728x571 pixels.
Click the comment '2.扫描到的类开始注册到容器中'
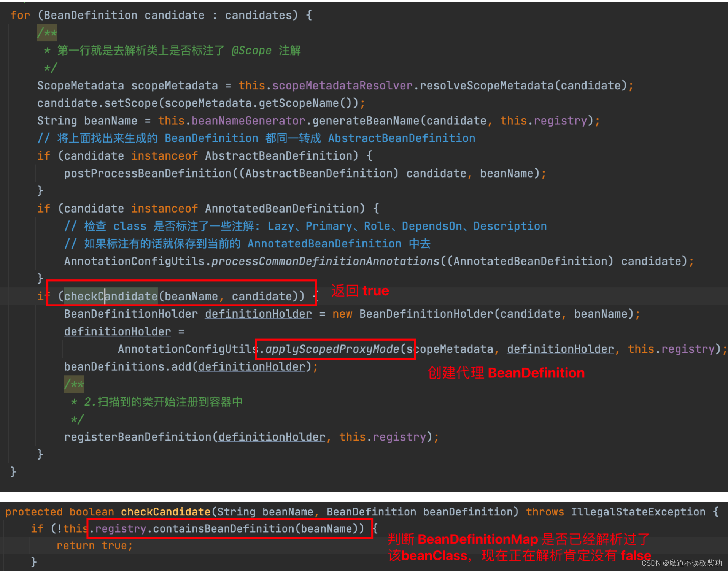pos(163,402)
